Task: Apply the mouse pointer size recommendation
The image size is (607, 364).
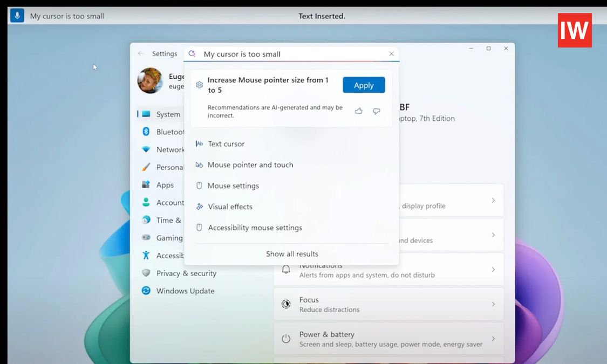Action: [x=364, y=85]
